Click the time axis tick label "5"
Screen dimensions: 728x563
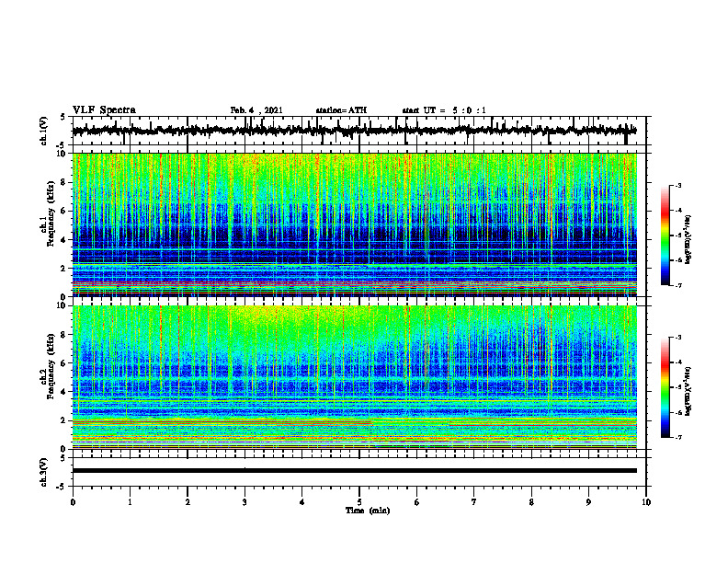click(x=359, y=502)
